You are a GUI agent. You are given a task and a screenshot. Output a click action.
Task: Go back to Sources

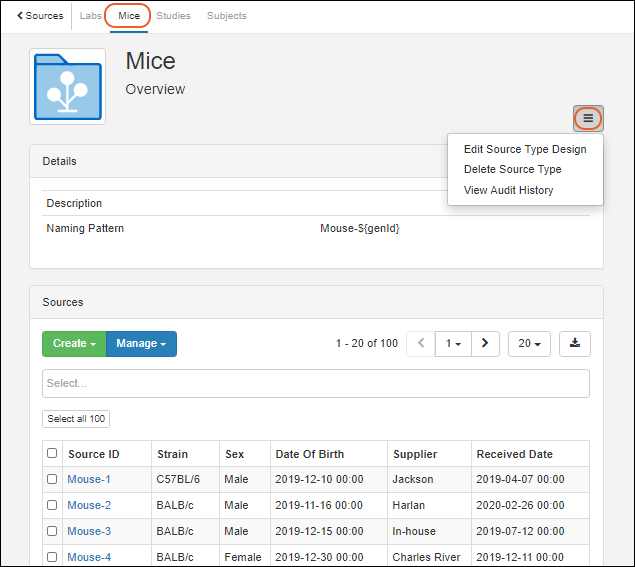coord(40,16)
